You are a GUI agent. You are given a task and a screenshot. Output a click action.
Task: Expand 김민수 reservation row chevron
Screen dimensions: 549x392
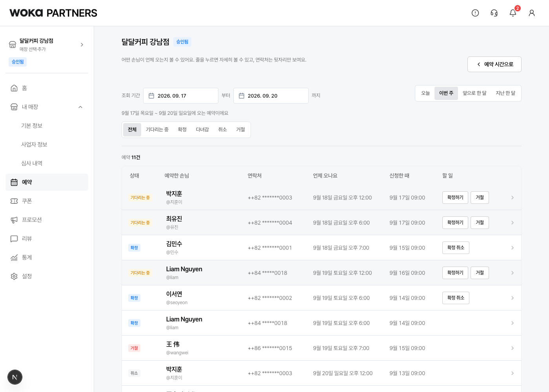point(513,248)
